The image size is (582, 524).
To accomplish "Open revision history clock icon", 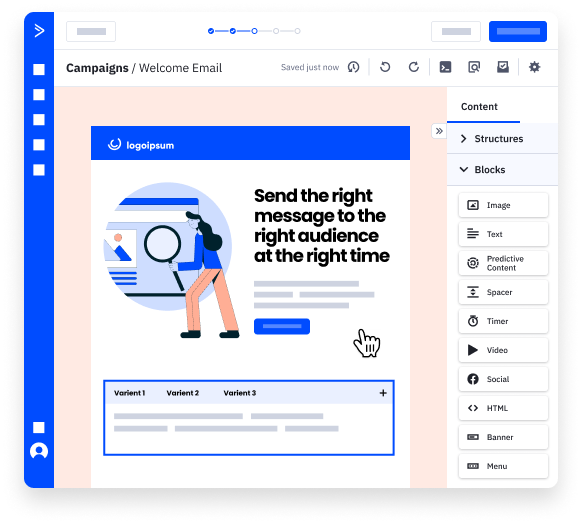I will [x=353, y=67].
